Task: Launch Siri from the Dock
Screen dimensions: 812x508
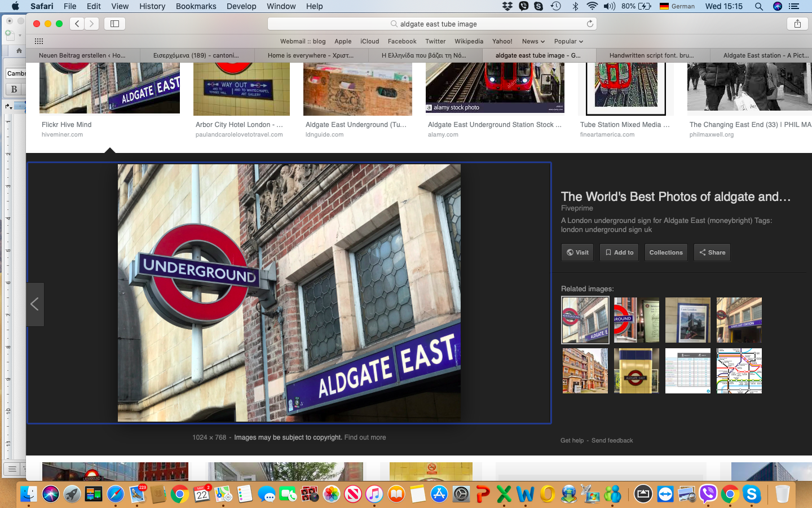Action: pyautogui.click(x=51, y=494)
